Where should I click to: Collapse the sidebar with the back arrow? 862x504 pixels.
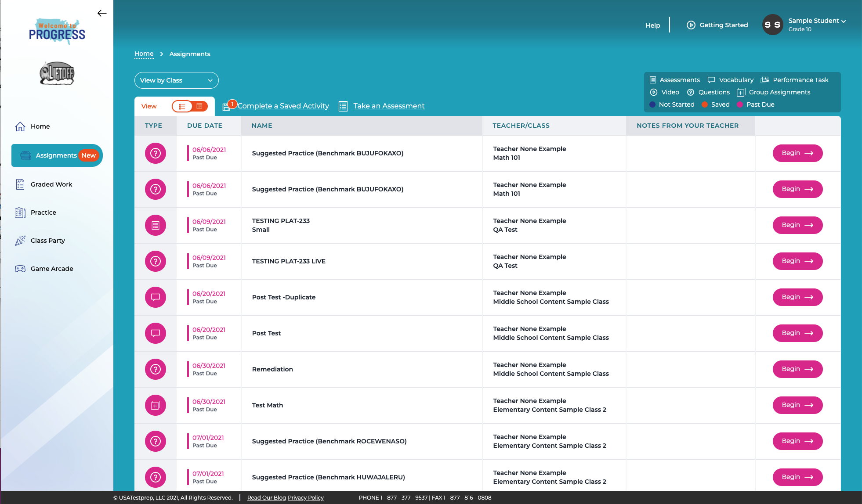click(102, 13)
